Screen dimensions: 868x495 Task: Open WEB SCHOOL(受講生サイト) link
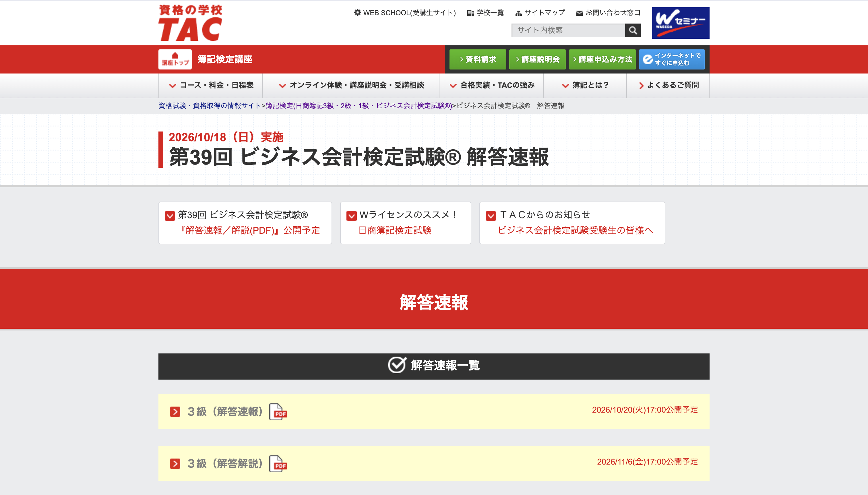tap(405, 13)
